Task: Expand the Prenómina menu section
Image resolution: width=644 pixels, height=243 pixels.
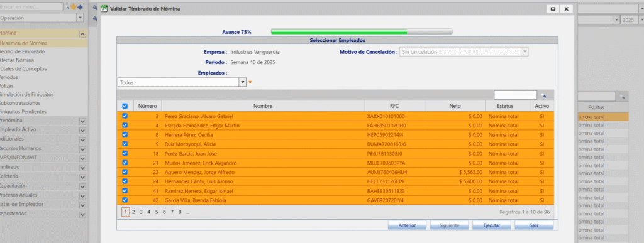Action: point(82,121)
